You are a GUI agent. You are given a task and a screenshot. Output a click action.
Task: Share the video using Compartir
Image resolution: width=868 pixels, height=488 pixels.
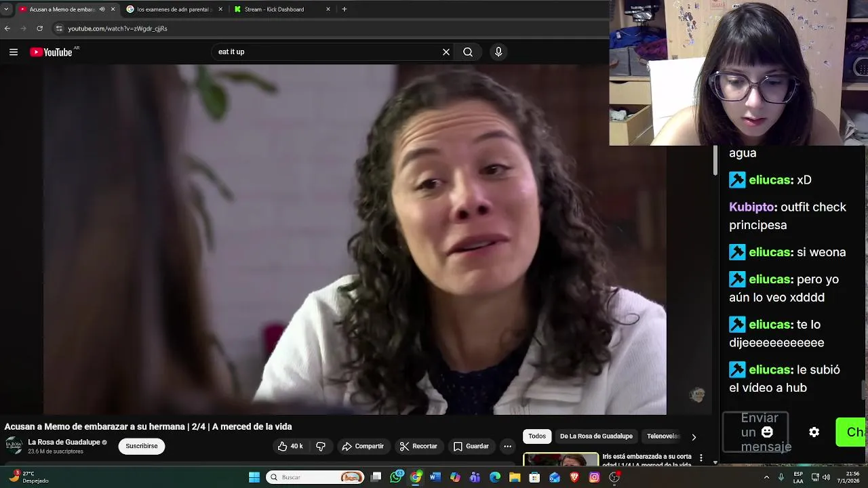[x=363, y=446]
